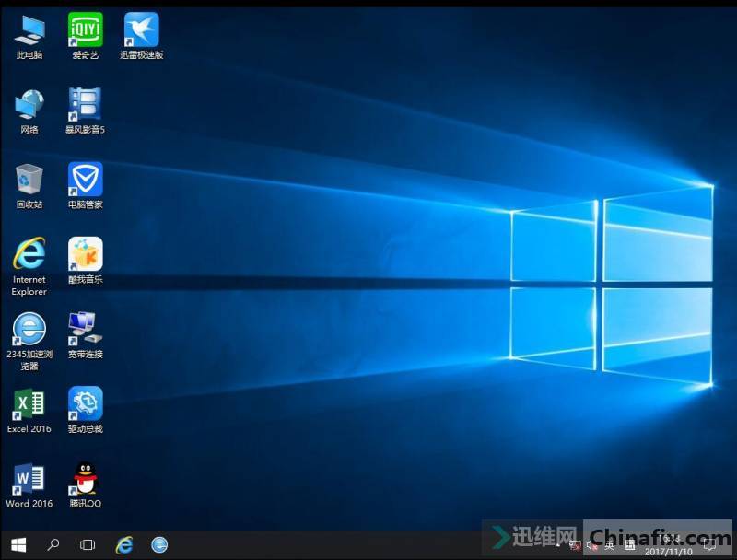737x560 pixels.
Task: Select the Excel 2016 desktop shortcut
Action: [x=29, y=411]
